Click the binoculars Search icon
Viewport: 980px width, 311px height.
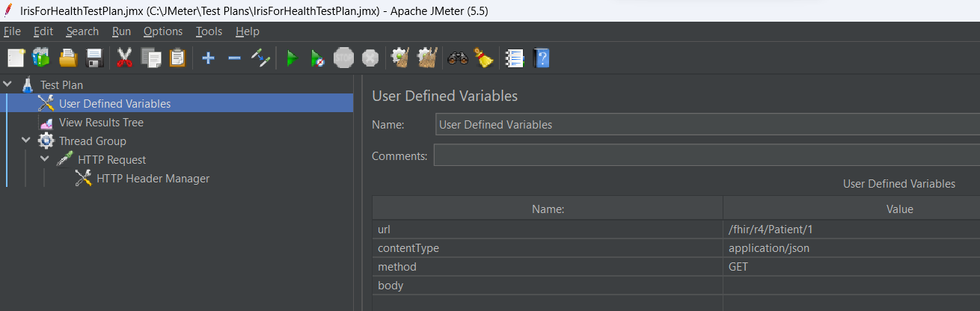(457, 58)
